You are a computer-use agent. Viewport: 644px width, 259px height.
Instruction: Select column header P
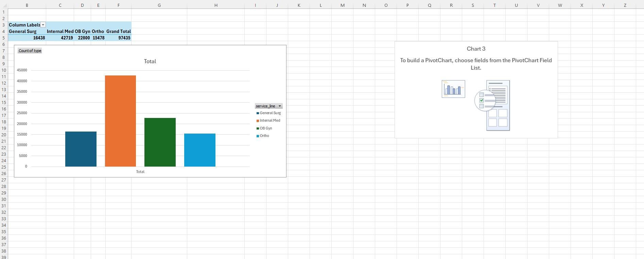tap(407, 5)
